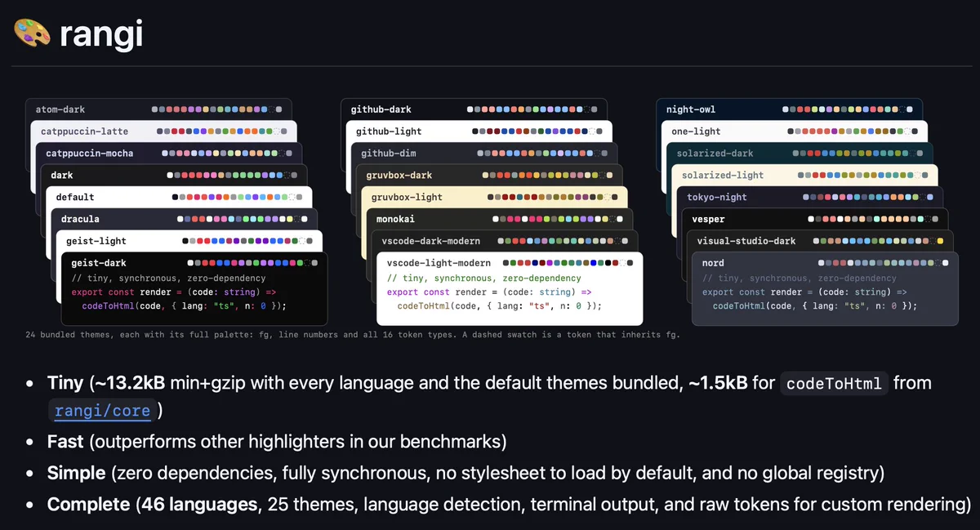Image resolution: width=980 pixels, height=530 pixels.
Task: Select the solarized-light theme label
Action: (x=723, y=175)
